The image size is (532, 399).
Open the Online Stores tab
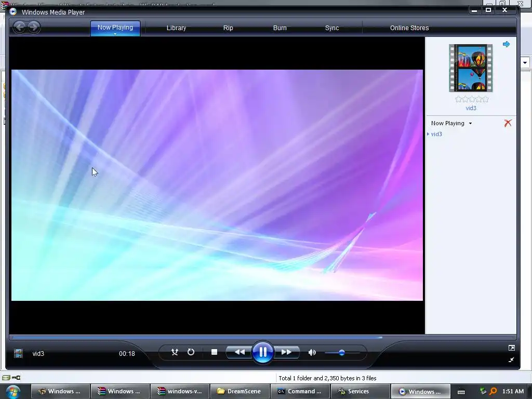[409, 28]
